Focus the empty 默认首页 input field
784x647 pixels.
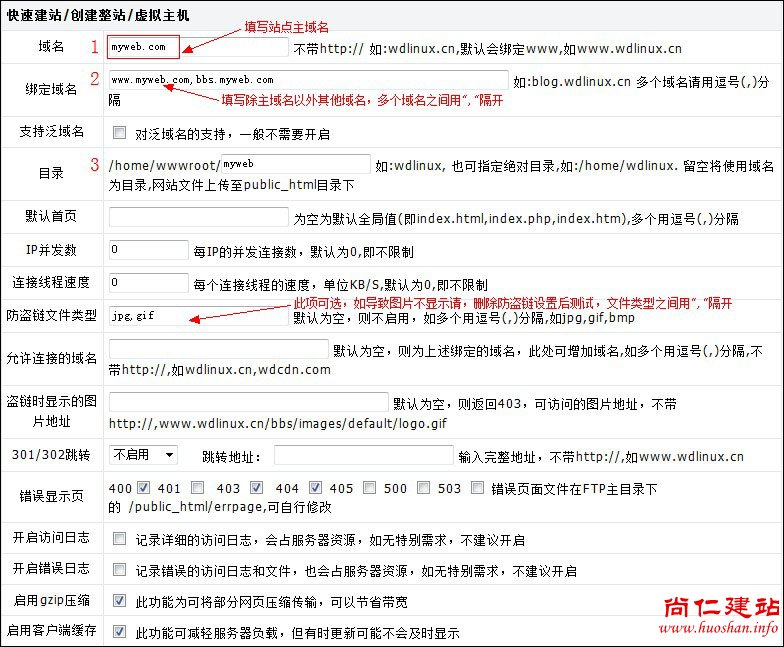click(198, 217)
